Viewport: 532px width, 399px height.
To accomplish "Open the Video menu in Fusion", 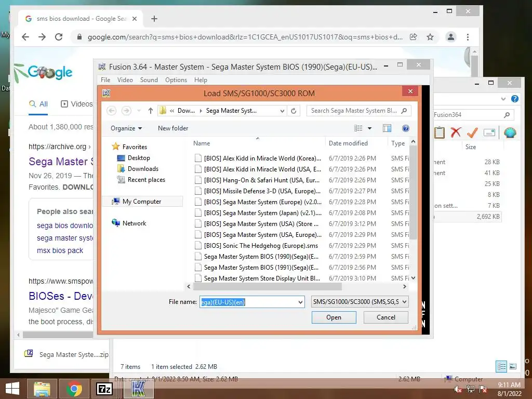I will tap(125, 79).
